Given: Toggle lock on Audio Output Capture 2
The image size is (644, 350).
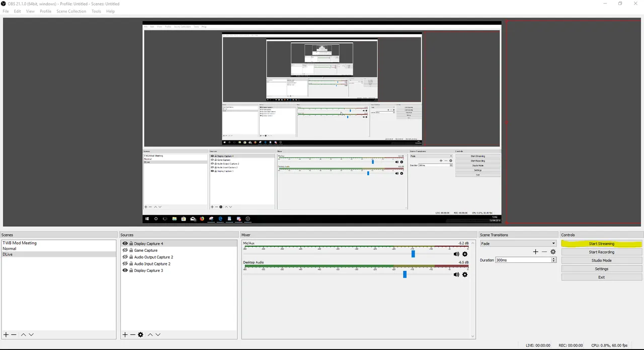Looking at the screenshot, I should 131,257.
